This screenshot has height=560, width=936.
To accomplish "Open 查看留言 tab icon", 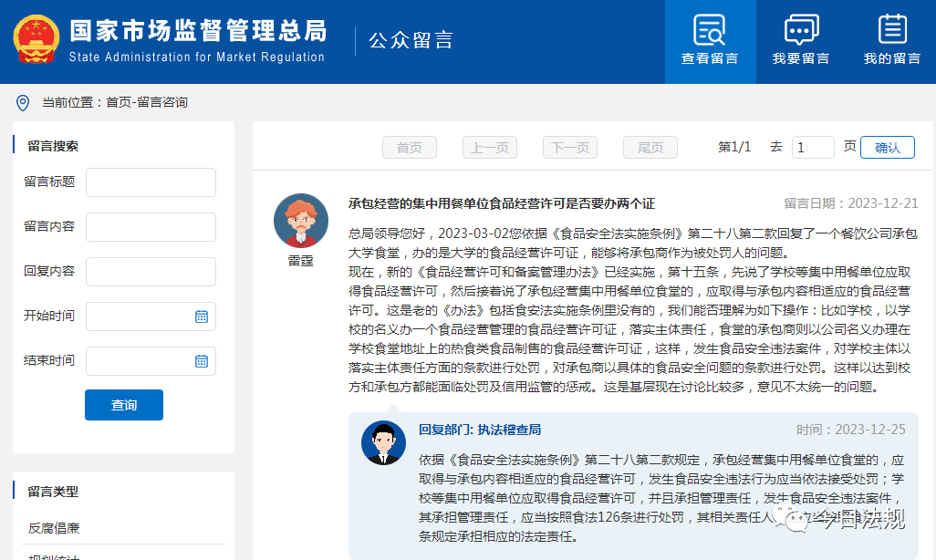I will click(x=710, y=30).
